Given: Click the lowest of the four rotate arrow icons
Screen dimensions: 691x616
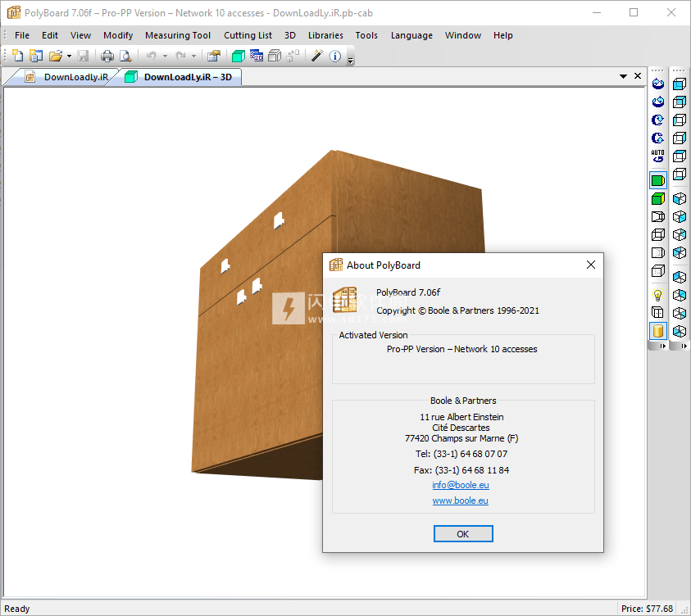Looking at the screenshot, I should 658,138.
